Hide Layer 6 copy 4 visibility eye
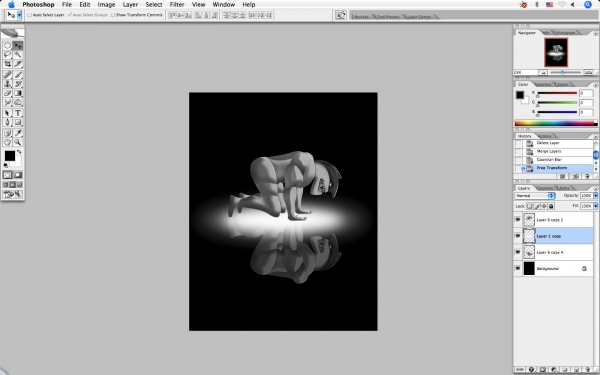 517,252
